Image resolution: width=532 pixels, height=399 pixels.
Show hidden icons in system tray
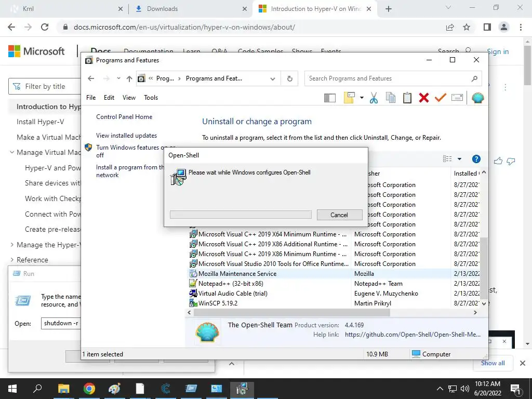tap(440, 389)
